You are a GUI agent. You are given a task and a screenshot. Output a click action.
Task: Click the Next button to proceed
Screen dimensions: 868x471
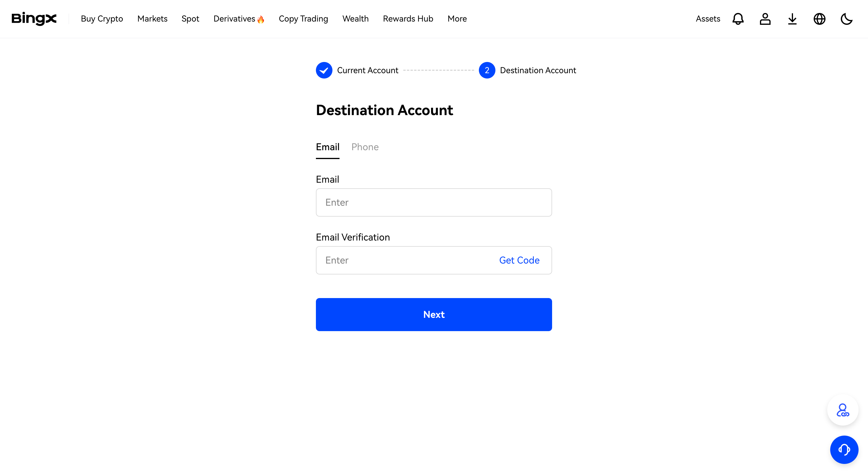click(x=434, y=314)
